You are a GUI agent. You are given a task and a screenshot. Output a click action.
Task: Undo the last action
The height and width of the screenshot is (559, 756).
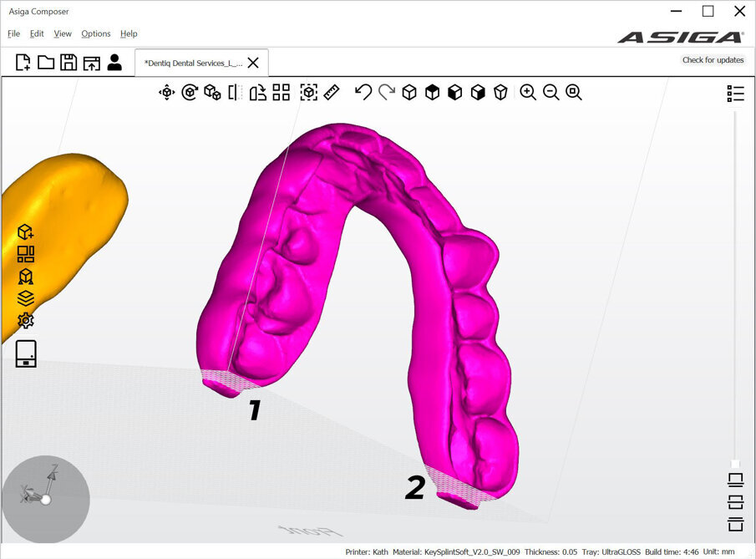pos(363,92)
